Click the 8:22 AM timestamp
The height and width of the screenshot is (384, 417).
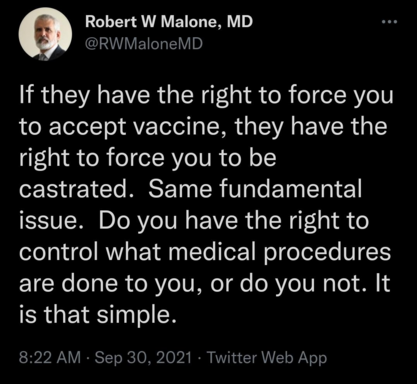(x=50, y=358)
